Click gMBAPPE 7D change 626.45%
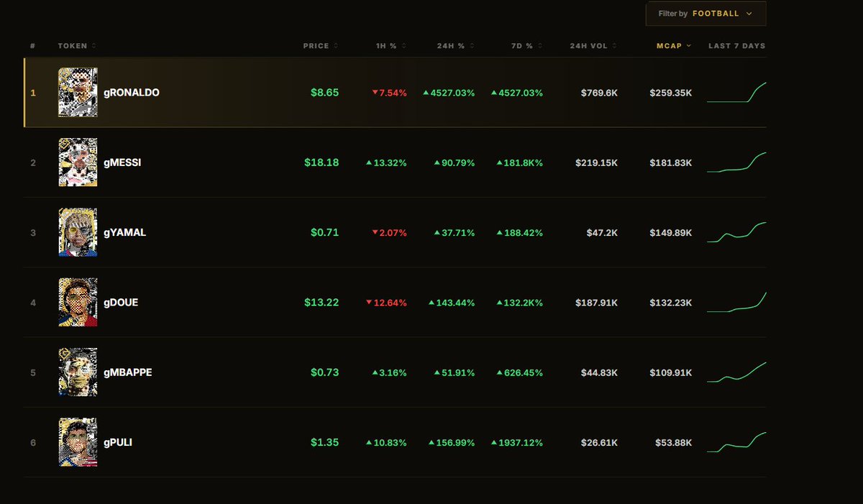The image size is (863, 504). [520, 372]
